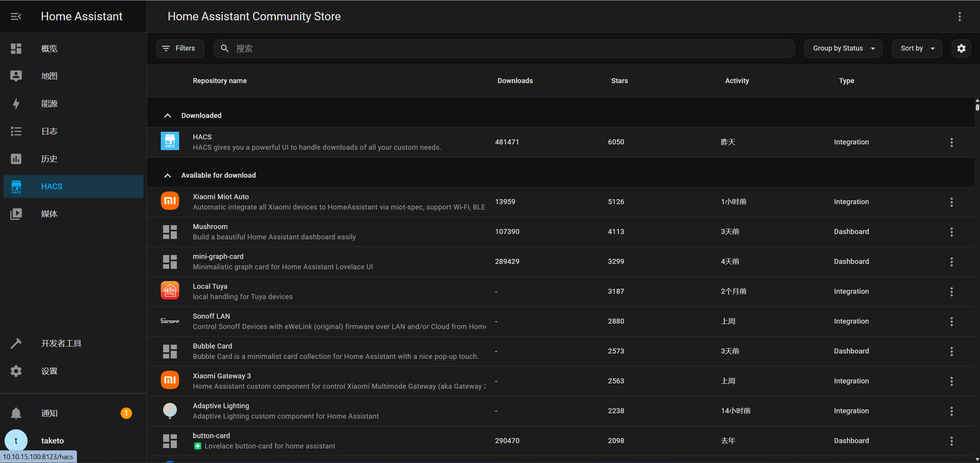
Task: Open the 能源 energy lightning icon
Action: 16,104
